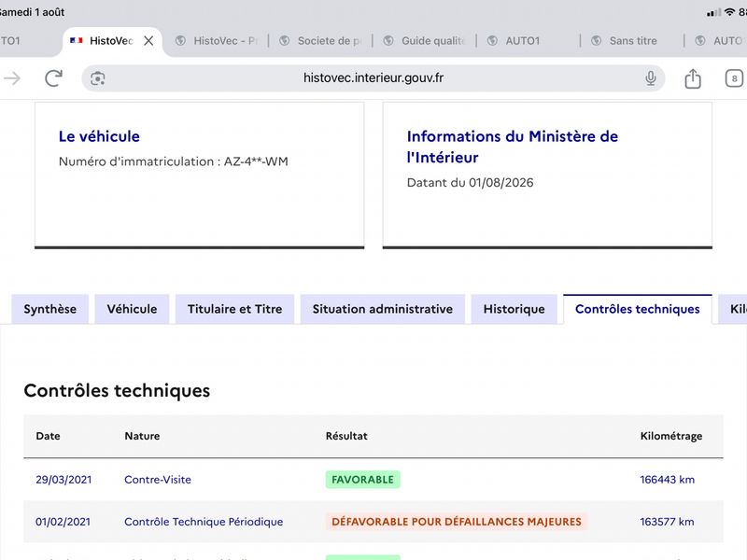Click the Datant du 01/08/2026 text
Image resolution: width=747 pixels, height=560 pixels.
click(x=471, y=182)
